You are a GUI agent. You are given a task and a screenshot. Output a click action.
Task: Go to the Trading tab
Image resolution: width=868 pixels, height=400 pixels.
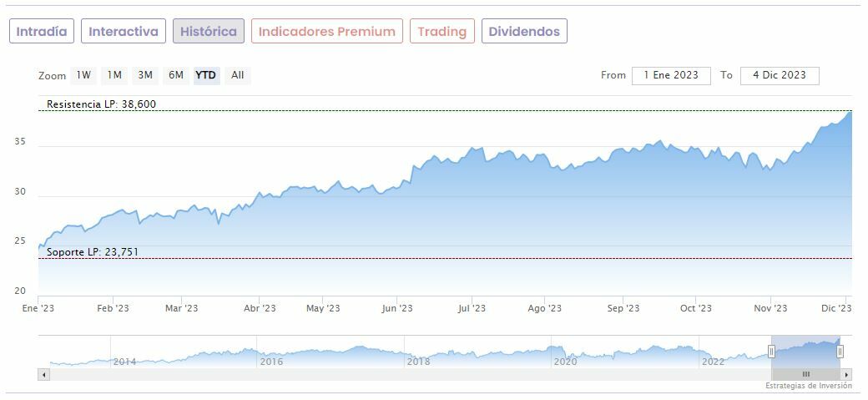pyautogui.click(x=442, y=32)
